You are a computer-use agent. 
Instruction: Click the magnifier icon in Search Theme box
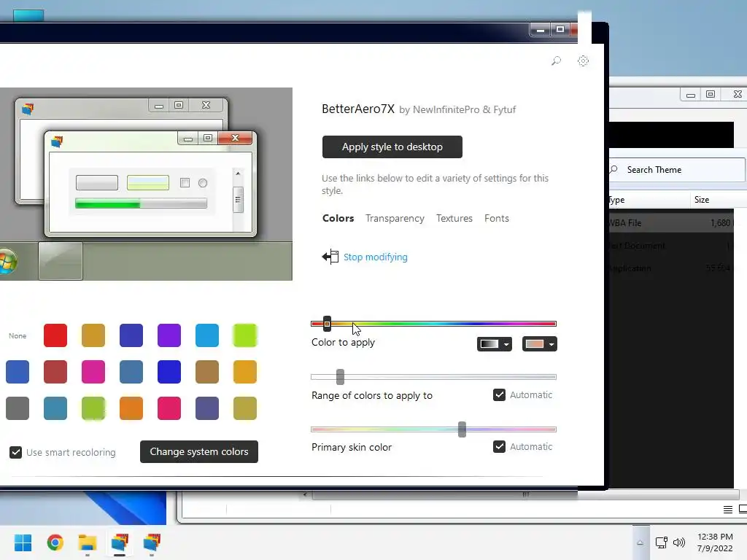614,169
